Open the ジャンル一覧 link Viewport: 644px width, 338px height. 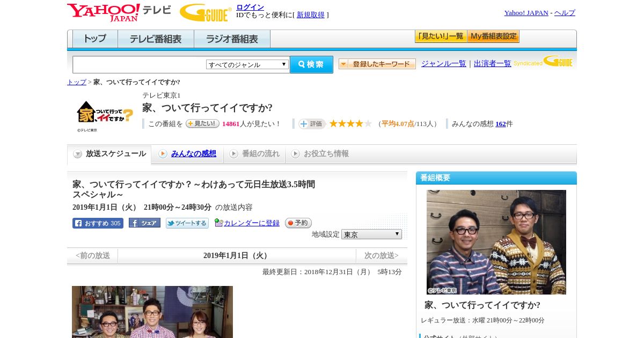[444, 64]
